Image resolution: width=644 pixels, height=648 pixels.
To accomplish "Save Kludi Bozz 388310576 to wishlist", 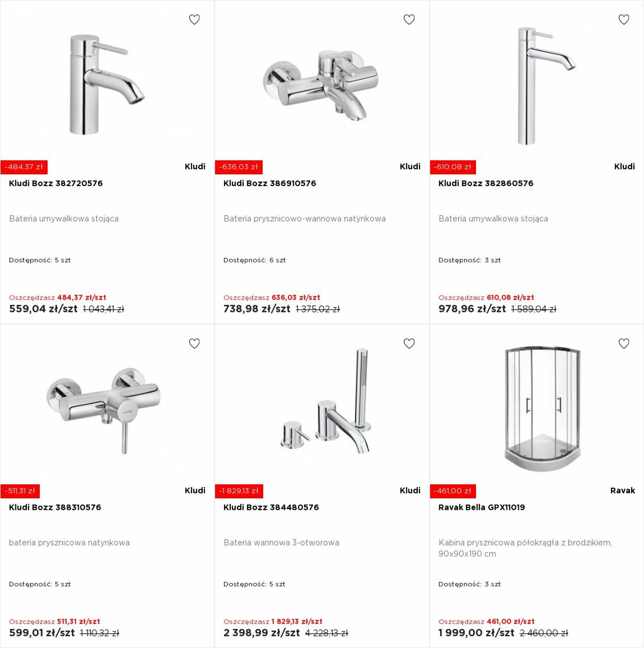I will pyautogui.click(x=194, y=343).
